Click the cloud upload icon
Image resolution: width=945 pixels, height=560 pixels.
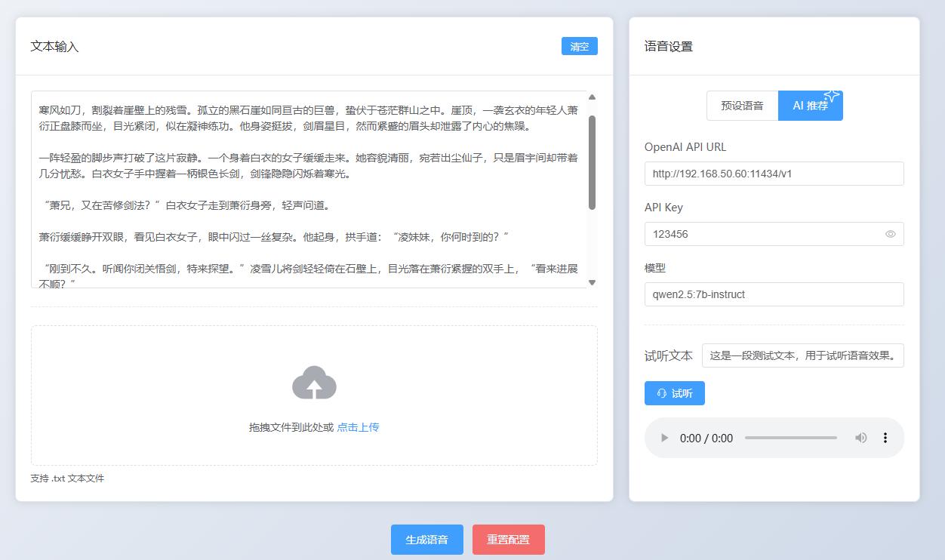pos(314,383)
